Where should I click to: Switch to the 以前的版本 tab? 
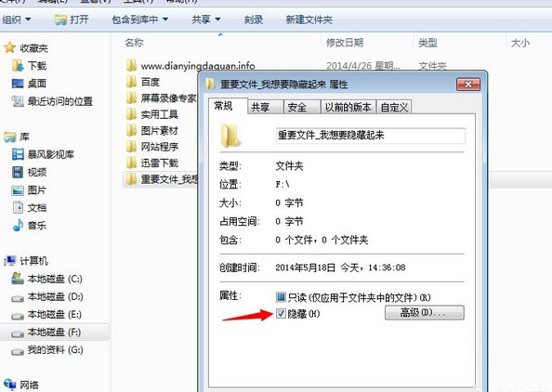point(348,107)
